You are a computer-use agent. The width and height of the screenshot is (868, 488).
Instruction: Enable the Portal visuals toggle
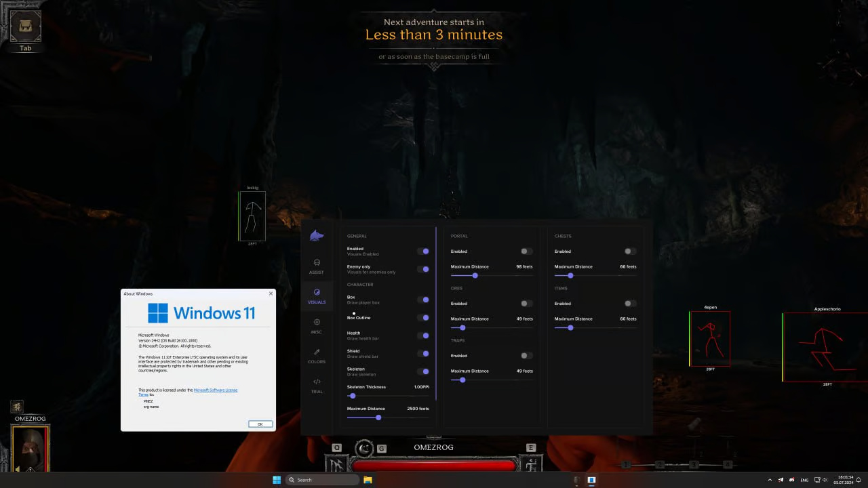tap(526, 251)
